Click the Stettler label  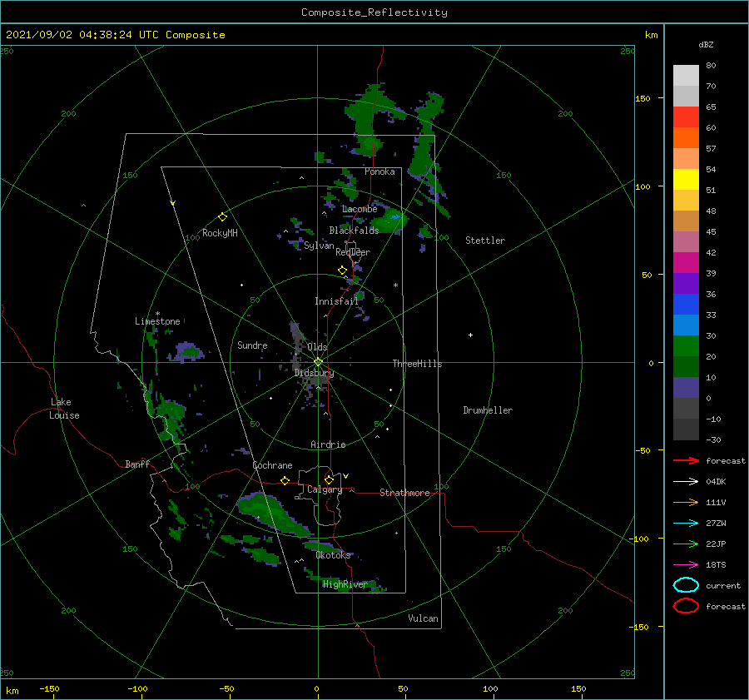click(485, 241)
